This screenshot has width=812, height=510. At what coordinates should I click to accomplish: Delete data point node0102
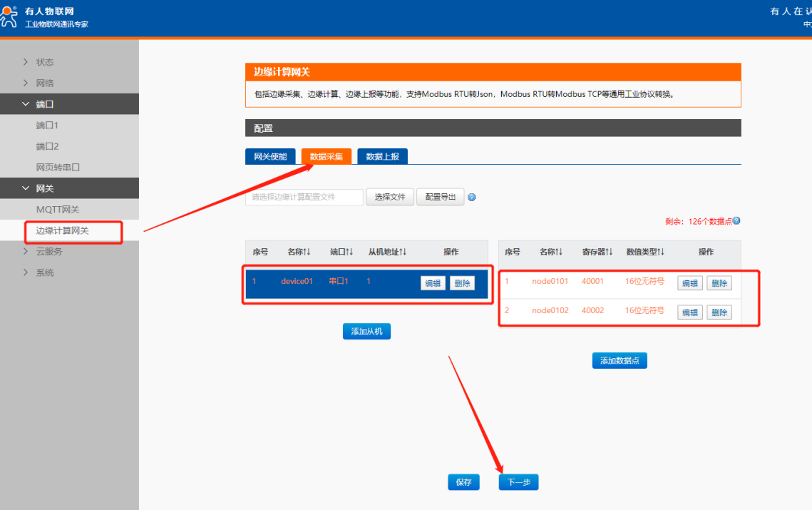pos(719,312)
